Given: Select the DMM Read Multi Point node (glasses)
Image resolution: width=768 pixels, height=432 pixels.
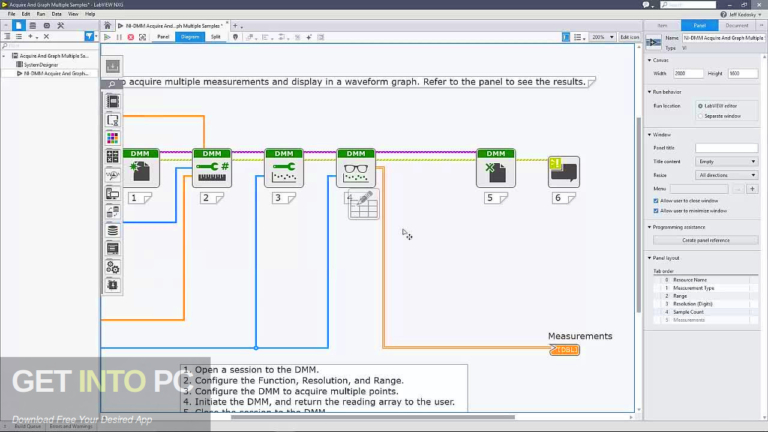Looking at the screenshot, I should (356, 168).
